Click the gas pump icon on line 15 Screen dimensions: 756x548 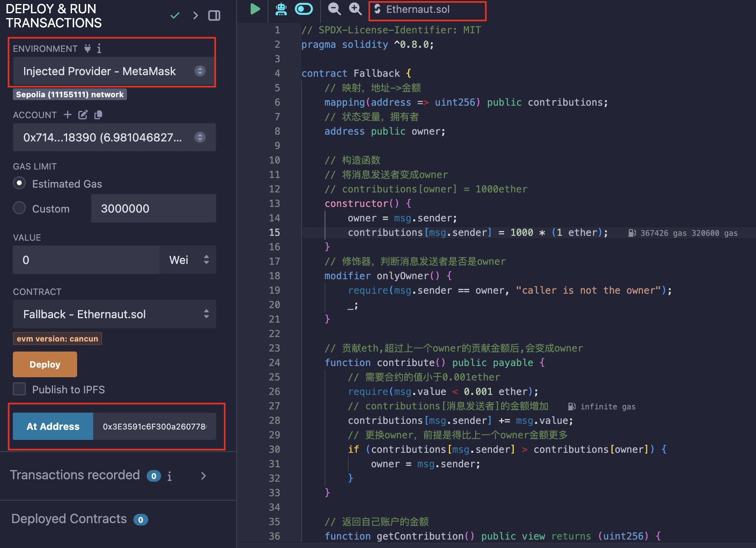coord(632,233)
